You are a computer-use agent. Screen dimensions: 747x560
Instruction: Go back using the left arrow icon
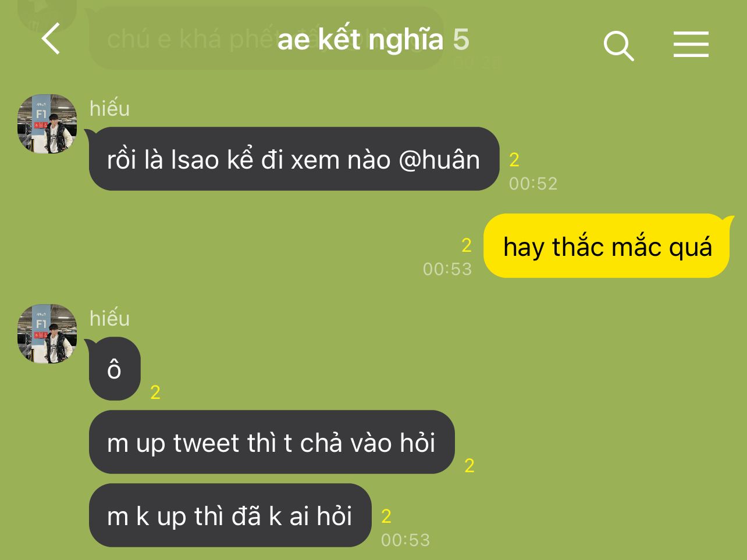51,40
